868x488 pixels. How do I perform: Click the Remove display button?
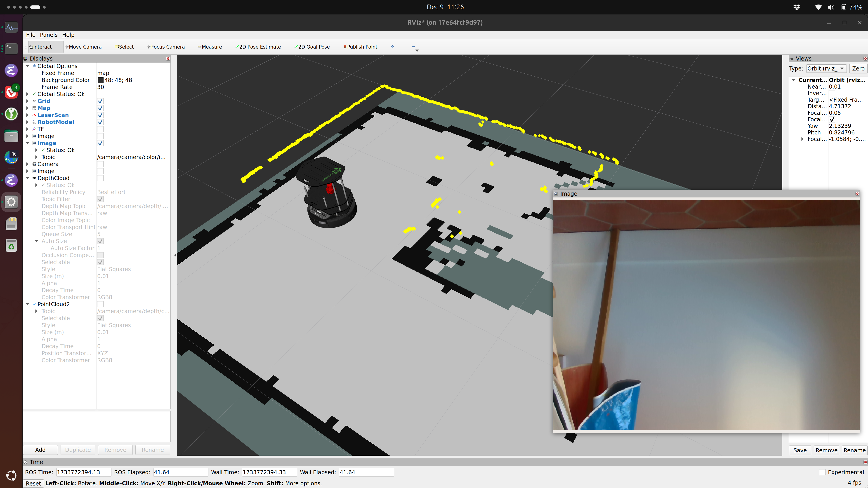point(115,450)
